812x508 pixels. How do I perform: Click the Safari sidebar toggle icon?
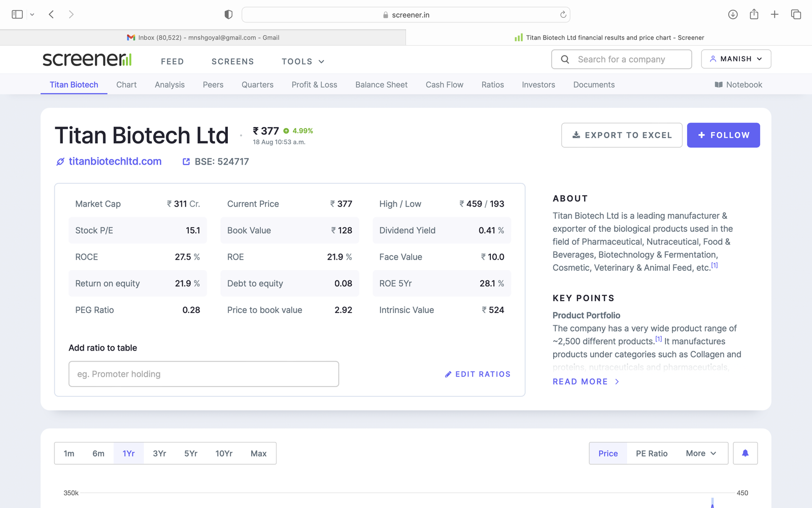[17, 15]
